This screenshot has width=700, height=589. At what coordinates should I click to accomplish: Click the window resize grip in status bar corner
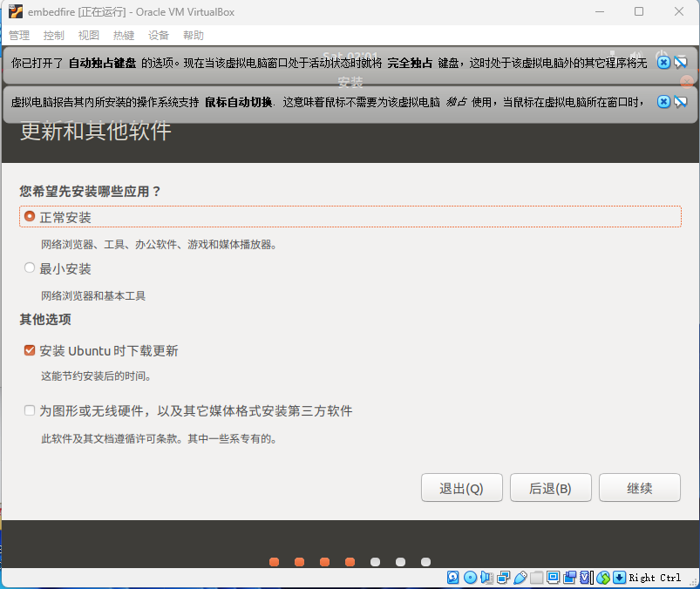(693, 582)
